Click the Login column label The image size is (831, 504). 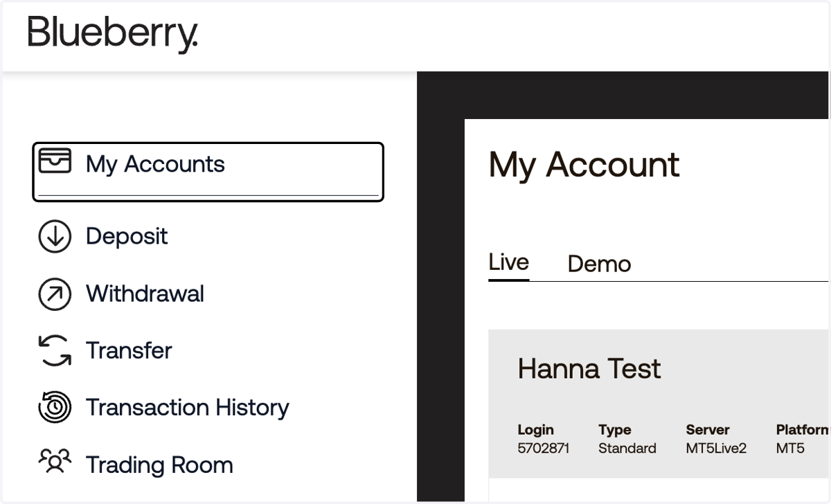[536, 430]
